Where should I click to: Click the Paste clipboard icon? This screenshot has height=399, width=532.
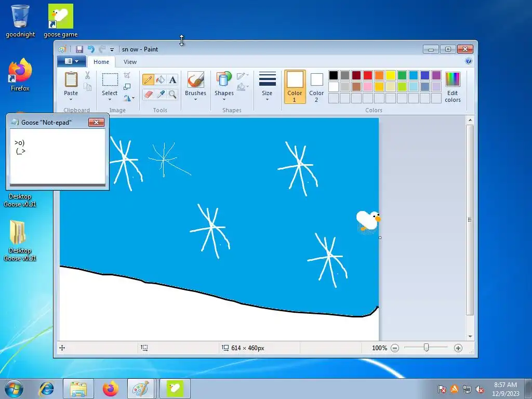click(71, 79)
